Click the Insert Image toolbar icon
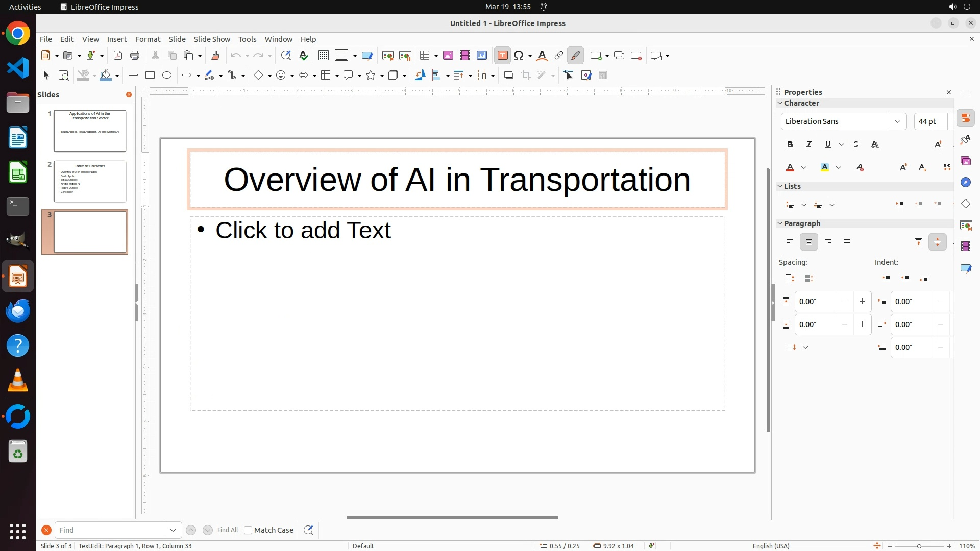This screenshot has height=551, width=980. 448,56
